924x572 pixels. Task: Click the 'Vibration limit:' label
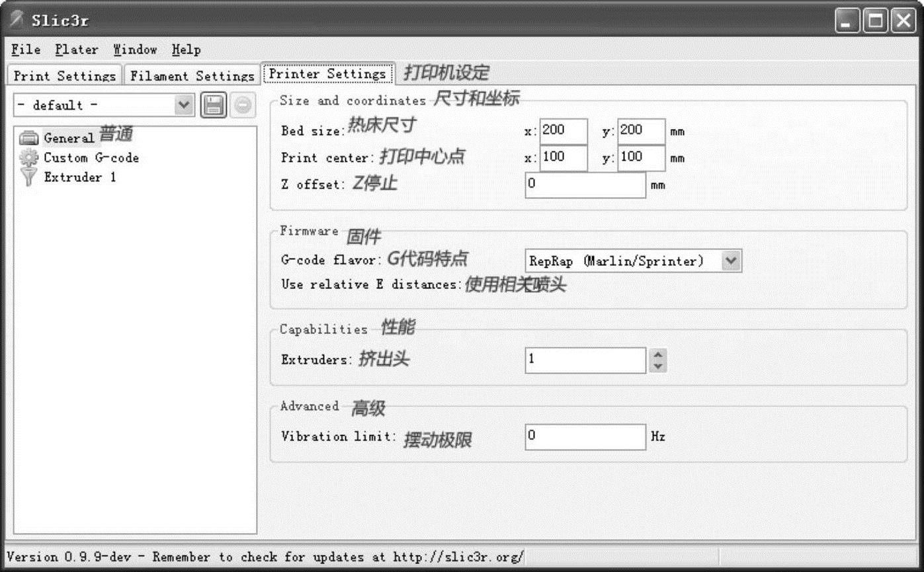coord(338,436)
